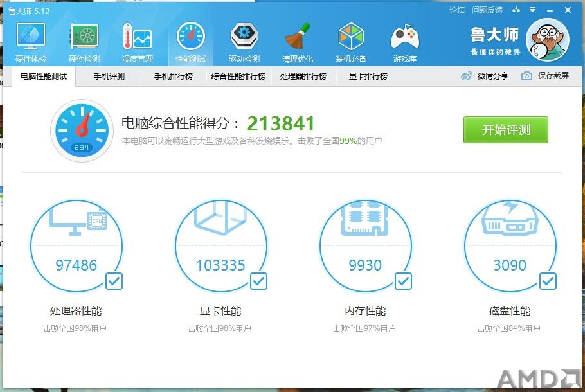Viewport: 585px width, 392px height.
Task: Select 性能测试 performance test icon
Action: [191, 37]
